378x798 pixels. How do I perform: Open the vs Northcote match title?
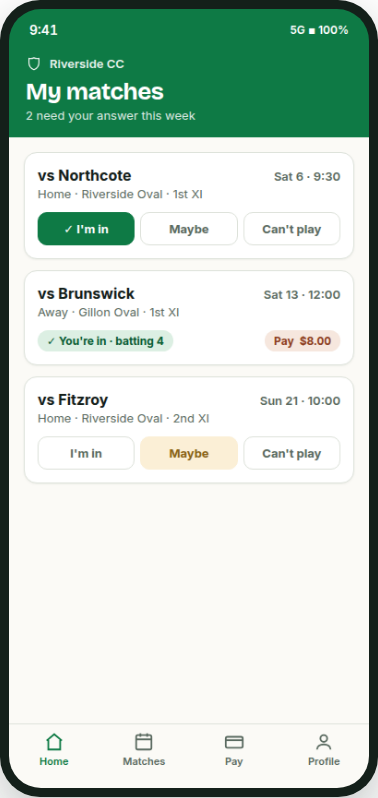point(84,176)
